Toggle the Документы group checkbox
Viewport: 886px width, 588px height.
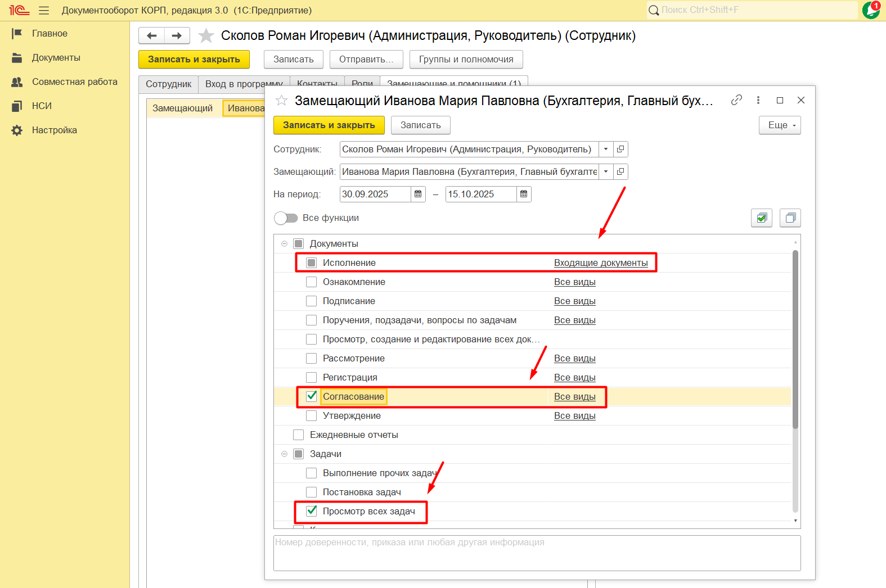[299, 243]
